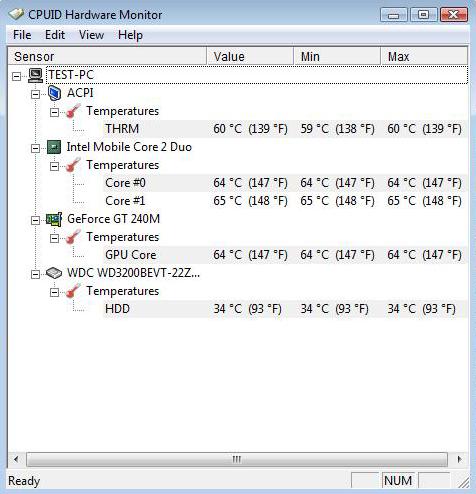
Task: Click the WDC hard drive icon
Action: [x=54, y=273]
